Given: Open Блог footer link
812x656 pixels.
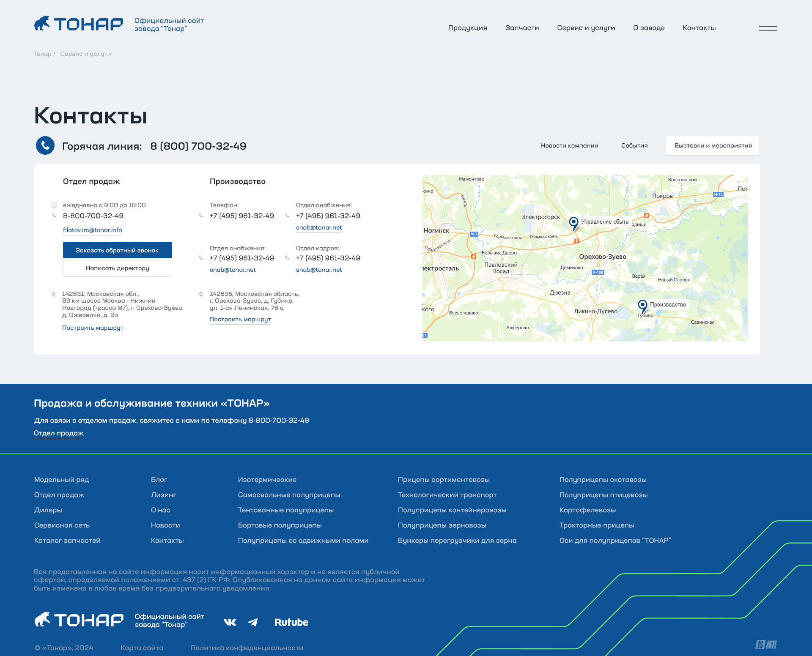Looking at the screenshot, I should tap(159, 480).
